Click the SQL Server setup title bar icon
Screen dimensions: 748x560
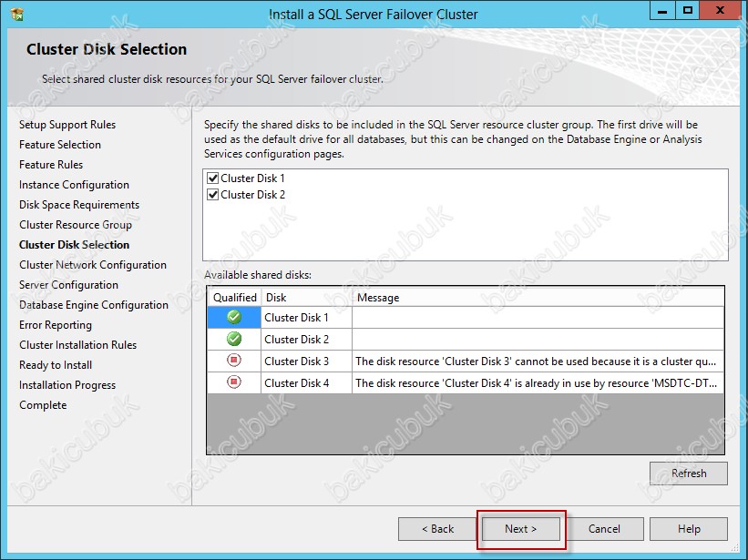pyautogui.click(x=17, y=15)
